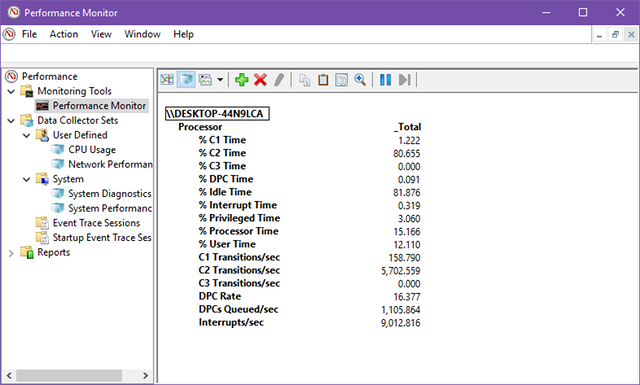Click tree pane scroll left arrow

[x=9, y=376]
